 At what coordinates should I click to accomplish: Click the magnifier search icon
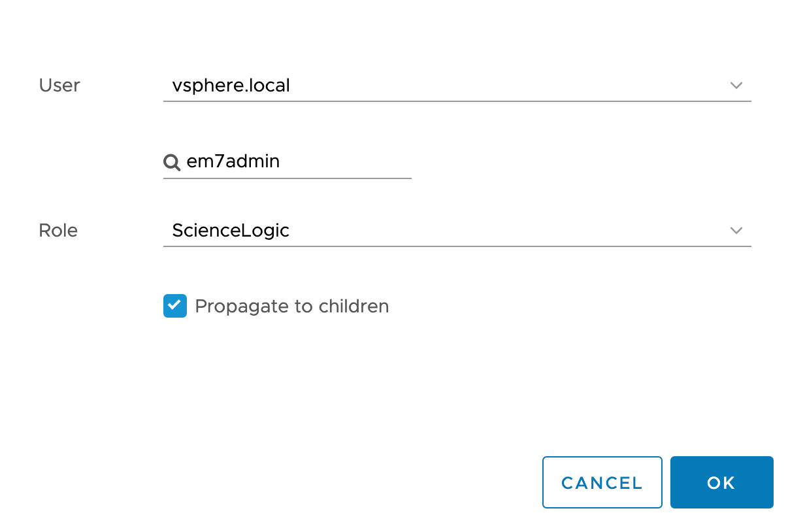[172, 162]
